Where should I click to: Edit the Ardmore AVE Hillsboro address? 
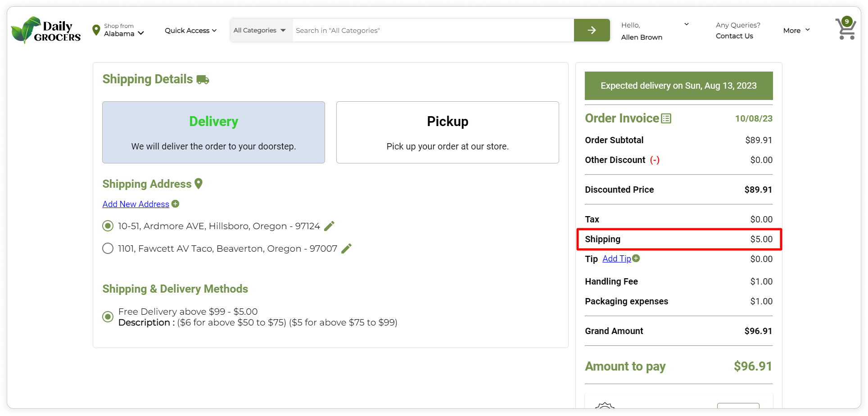pos(330,226)
